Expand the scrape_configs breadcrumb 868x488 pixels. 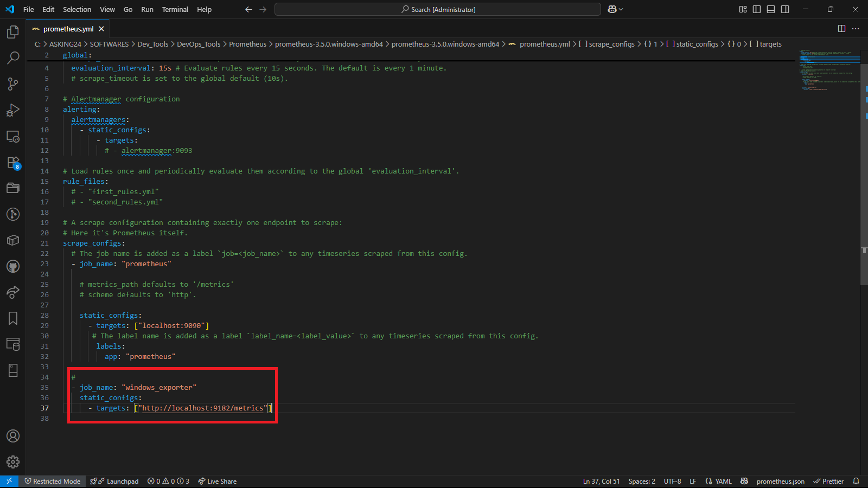pos(607,44)
